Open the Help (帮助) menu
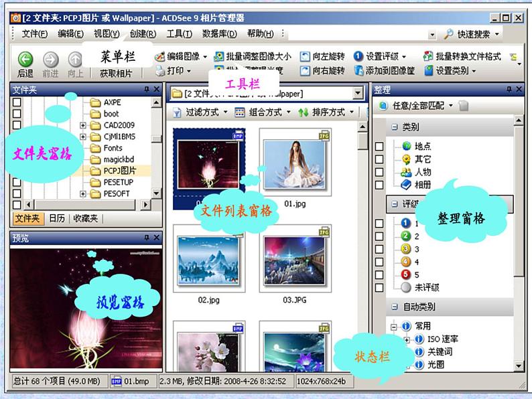 (260, 33)
